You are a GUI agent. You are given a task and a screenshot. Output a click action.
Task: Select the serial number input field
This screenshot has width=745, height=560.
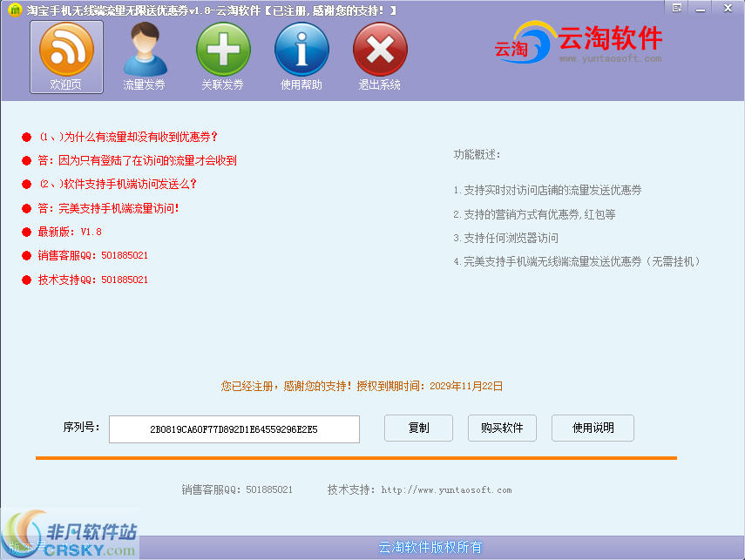click(234, 428)
